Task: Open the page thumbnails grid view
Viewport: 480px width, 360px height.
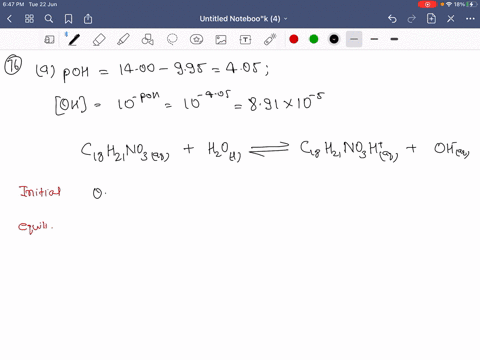Action: click(x=29, y=19)
